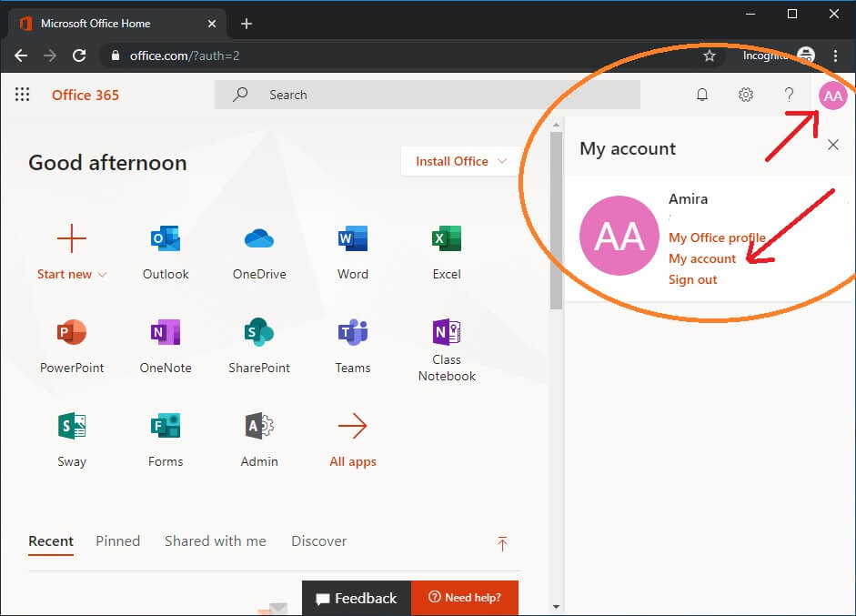The width and height of the screenshot is (856, 616).
Task: Click into the Search box
Action: click(427, 95)
